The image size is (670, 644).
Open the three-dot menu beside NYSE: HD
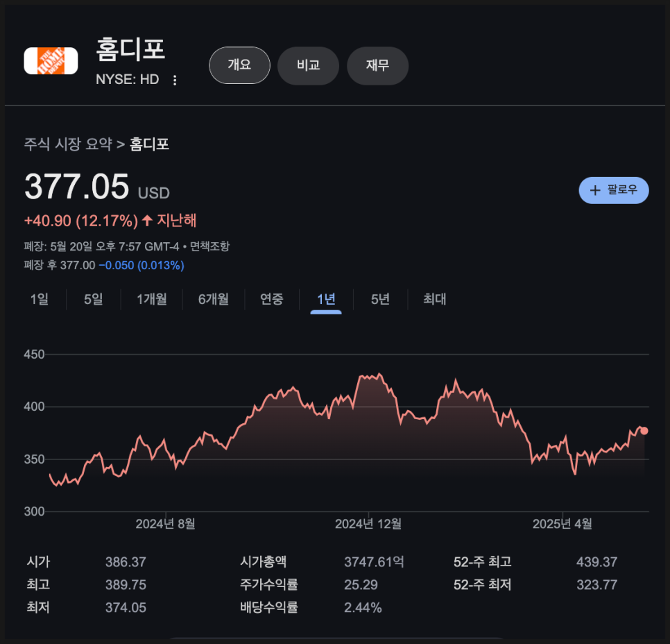[x=174, y=80]
